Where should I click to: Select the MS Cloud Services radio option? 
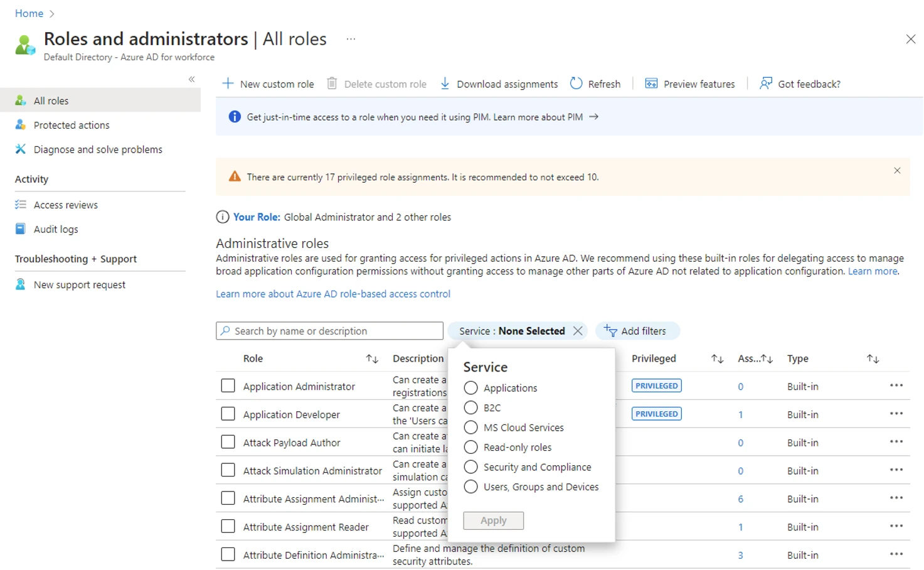tap(471, 427)
